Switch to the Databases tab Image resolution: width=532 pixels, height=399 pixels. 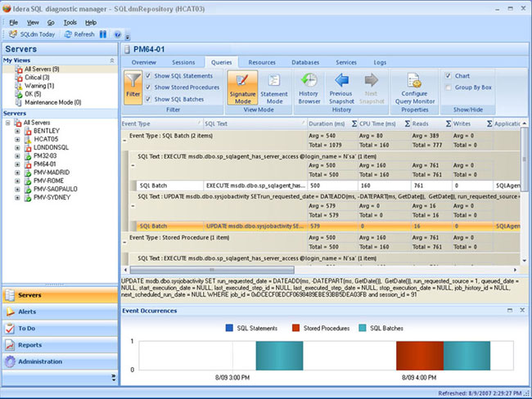(x=305, y=62)
